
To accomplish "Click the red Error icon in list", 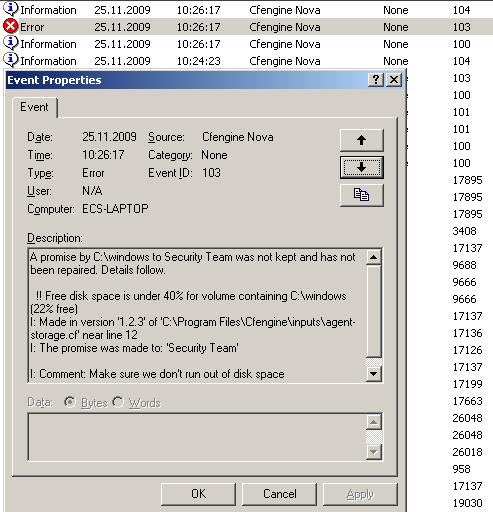I will (10, 26).
